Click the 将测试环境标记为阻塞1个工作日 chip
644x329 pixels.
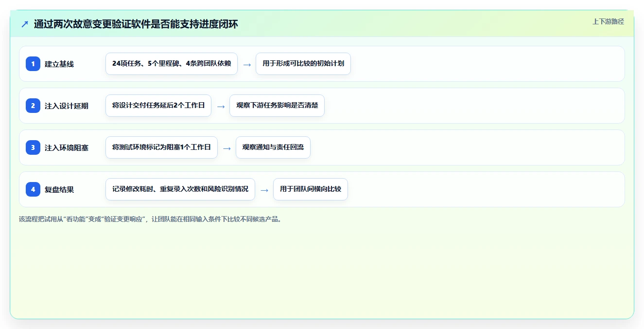point(161,147)
